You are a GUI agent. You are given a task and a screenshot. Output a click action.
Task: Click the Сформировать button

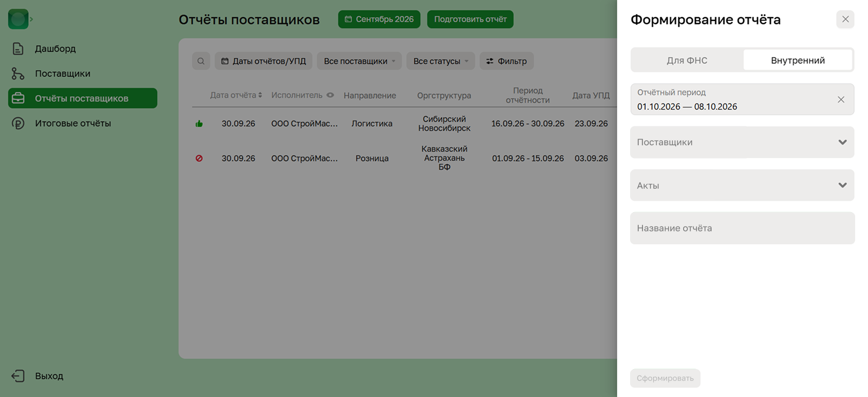665,378
